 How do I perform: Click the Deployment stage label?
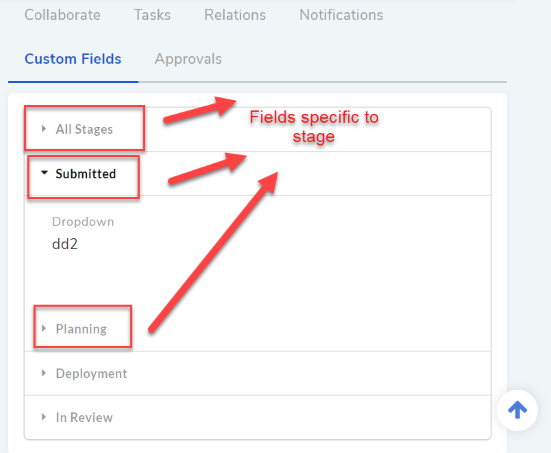pyautogui.click(x=91, y=373)
